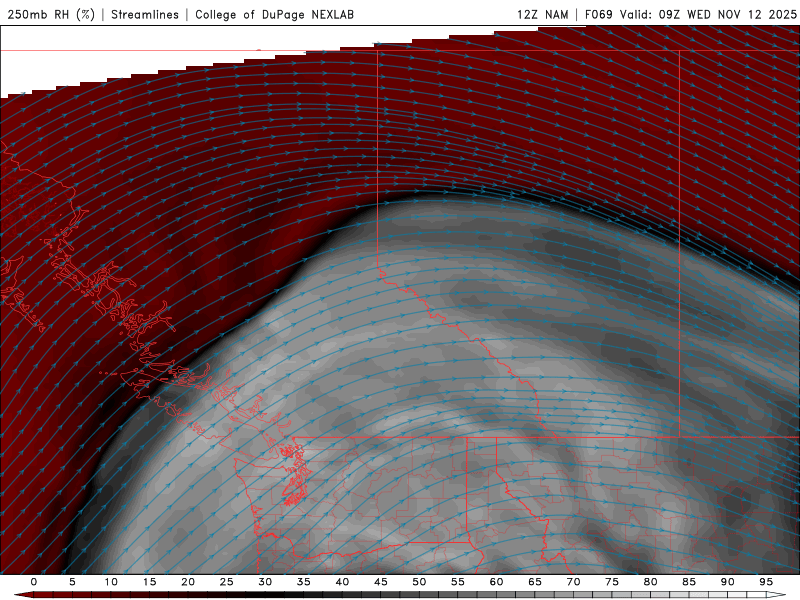Select the '90' colorbar scale label
This screenshot has width=800, height=600.
click(728, 582)
